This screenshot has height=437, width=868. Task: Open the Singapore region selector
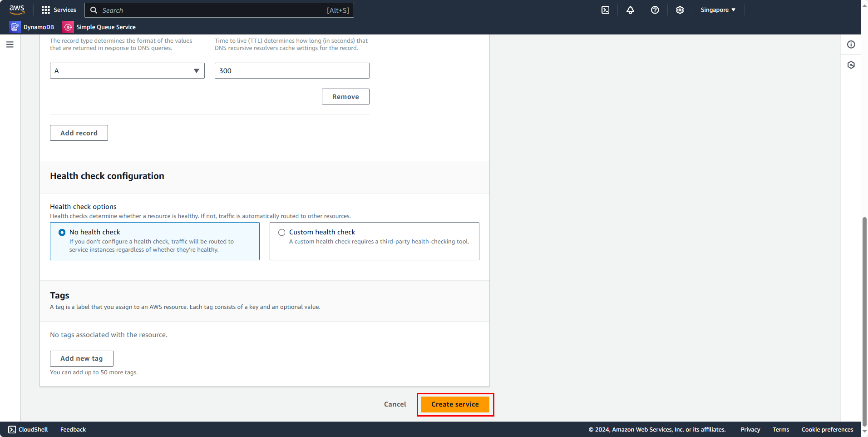(x=718, y=10)
